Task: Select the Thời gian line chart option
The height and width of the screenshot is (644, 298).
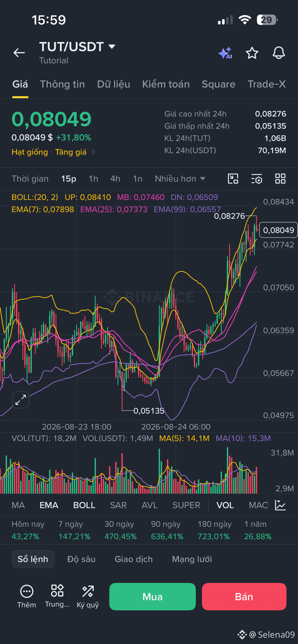Action: click(30, 179)
